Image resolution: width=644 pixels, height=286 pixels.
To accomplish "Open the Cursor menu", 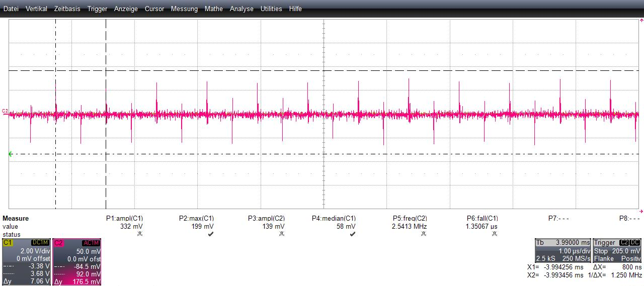I will [x=154, y=9].
